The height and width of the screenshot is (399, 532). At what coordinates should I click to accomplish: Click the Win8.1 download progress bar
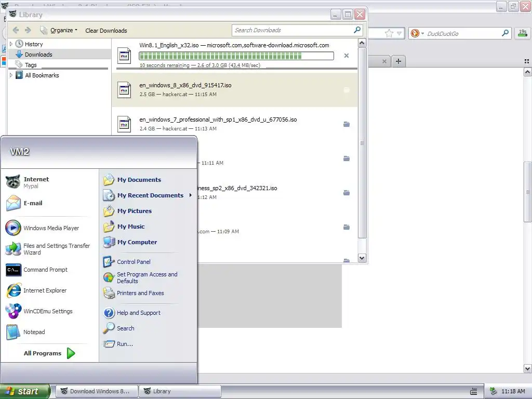[236, 56]
